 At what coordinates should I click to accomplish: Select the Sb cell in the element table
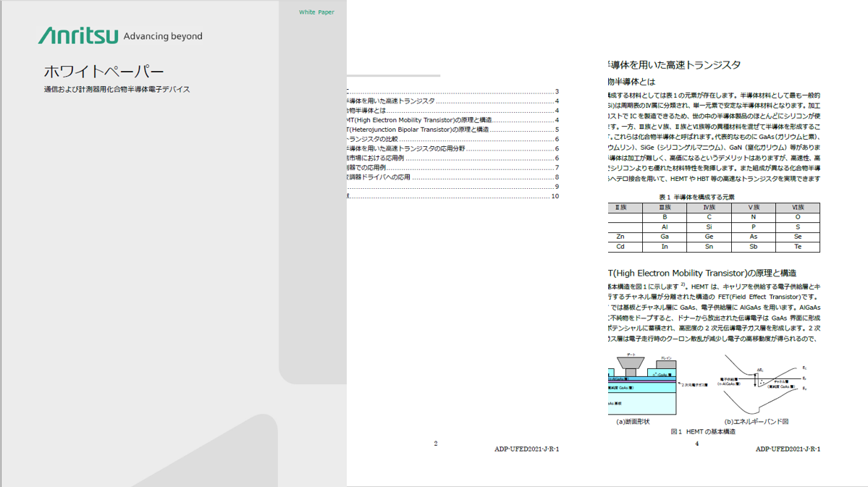[754, 247]
